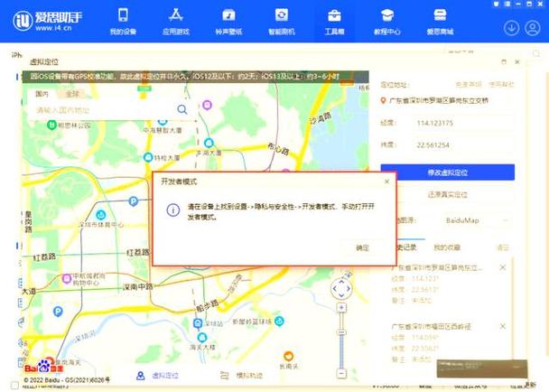Select the 模拟轨迹 mode at bottom

(242, 376)
